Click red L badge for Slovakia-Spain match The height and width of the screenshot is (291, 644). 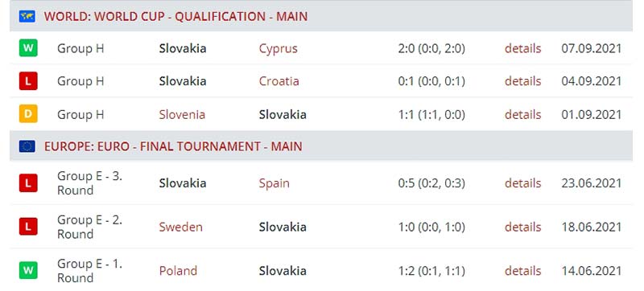[28, 182]
